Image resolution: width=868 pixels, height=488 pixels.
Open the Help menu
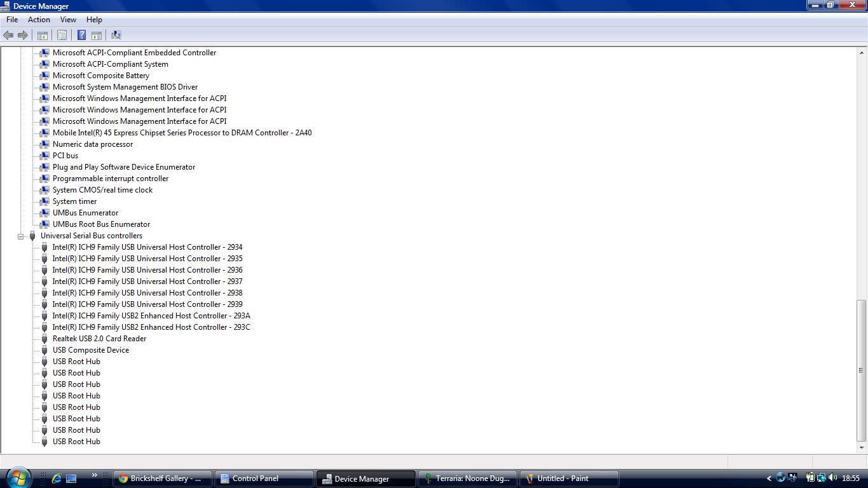(94, 20)
